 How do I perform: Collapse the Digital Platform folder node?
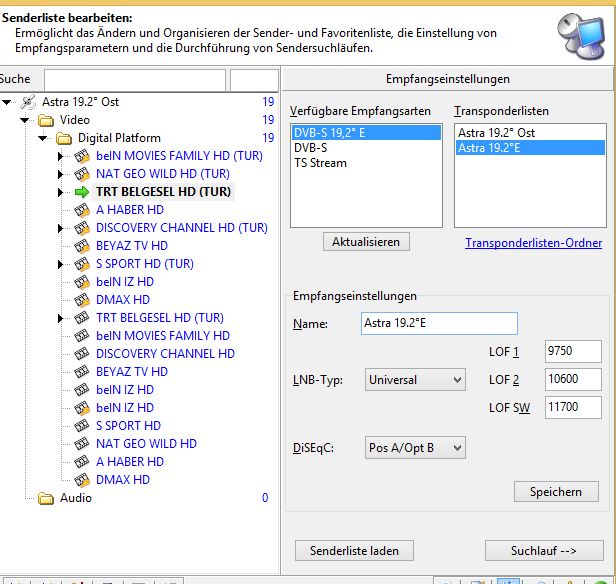pyautogui.click(x=43, y=138)
